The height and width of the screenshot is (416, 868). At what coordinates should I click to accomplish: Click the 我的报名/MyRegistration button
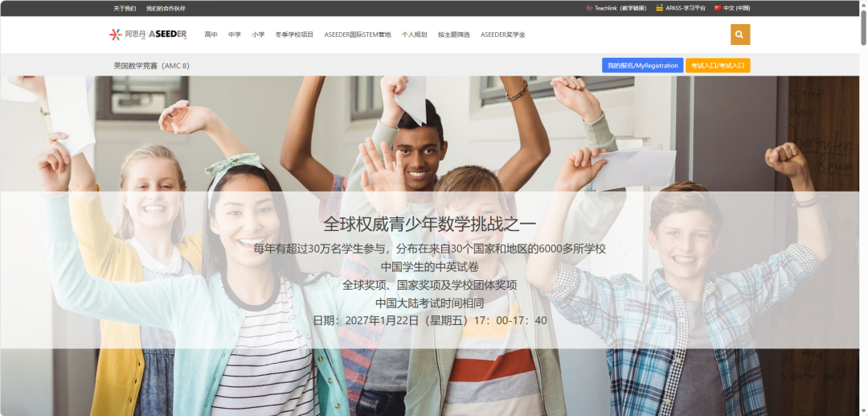click(643, 65)
